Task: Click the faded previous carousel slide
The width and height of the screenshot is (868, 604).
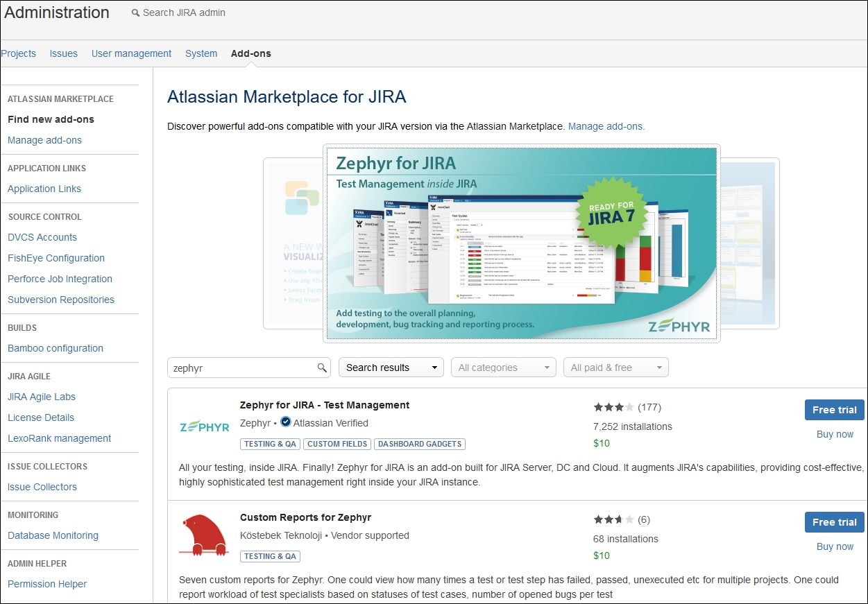Action: coord(293,243)
